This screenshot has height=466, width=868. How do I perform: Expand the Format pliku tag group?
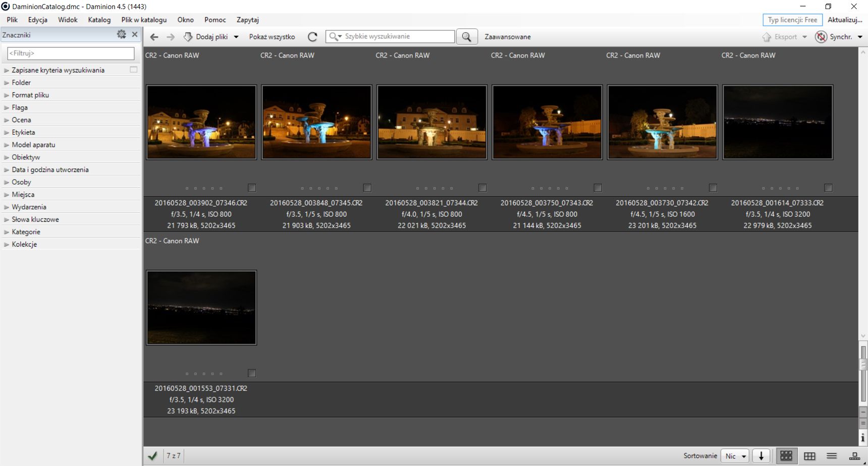[x=7, y=95]
